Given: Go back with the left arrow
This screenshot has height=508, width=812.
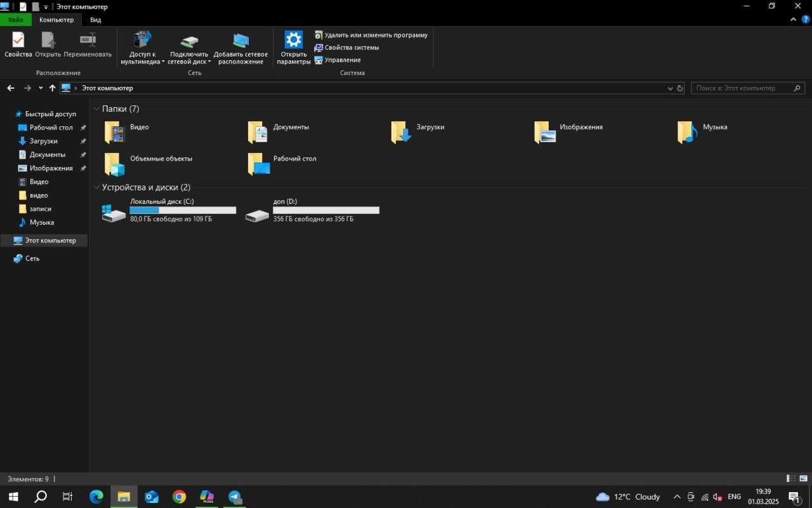Looking at the screenshot, I should (x=11, y=88).
